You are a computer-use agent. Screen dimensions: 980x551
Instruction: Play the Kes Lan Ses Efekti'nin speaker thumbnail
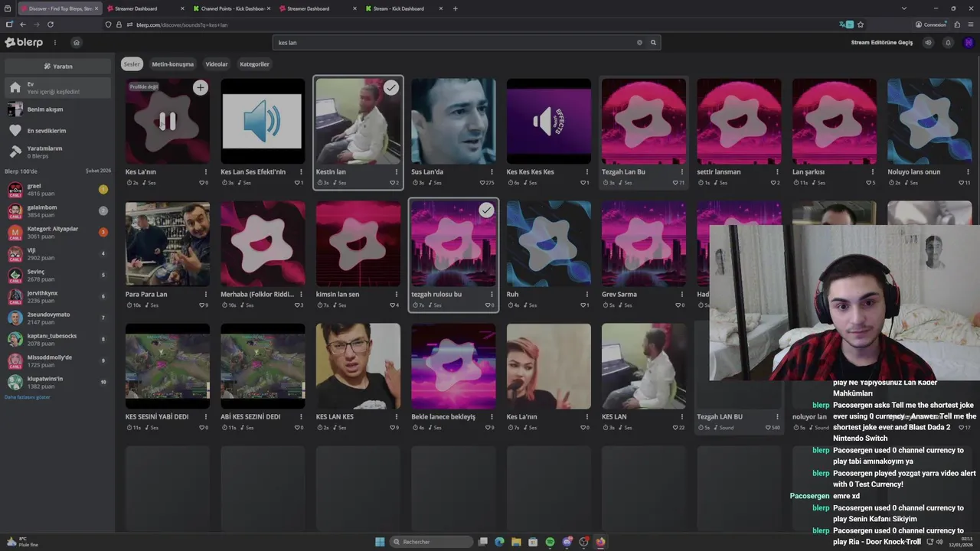coord(263,121)
